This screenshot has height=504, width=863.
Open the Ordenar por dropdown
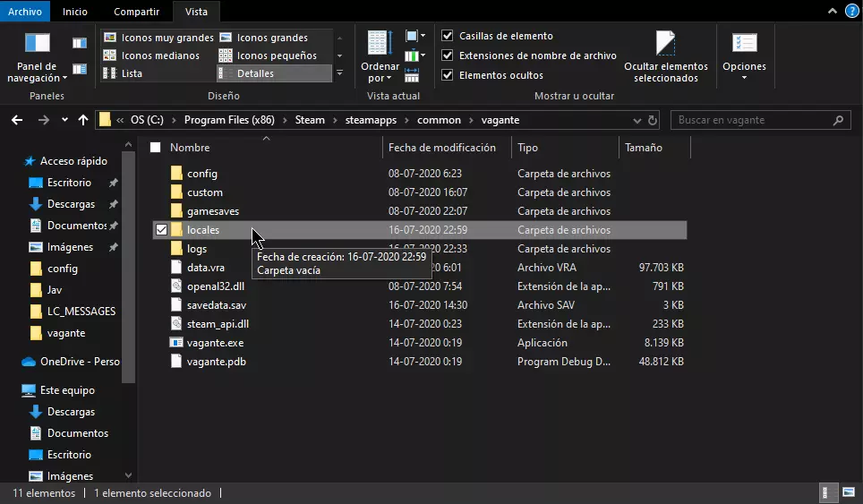point(380,57)
